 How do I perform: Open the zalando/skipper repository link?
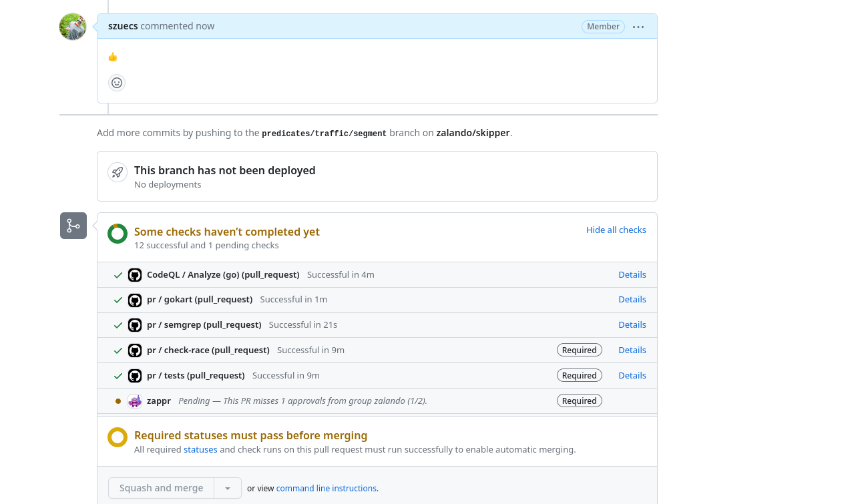point(473,132)
